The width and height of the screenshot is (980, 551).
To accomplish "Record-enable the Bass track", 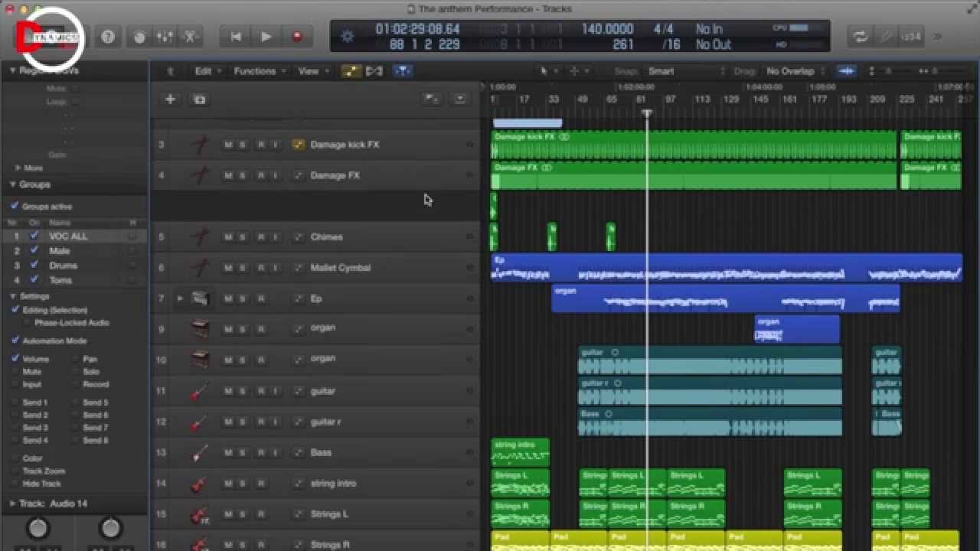I will click(x=260, y=452).
